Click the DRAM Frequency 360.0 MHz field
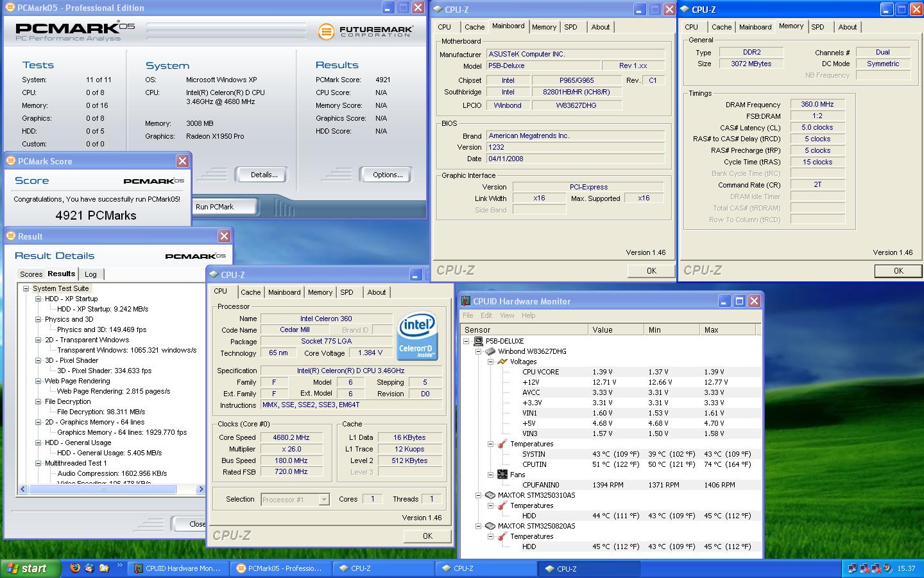This screenshot has width=924, height=578. (x=817, y=104)
